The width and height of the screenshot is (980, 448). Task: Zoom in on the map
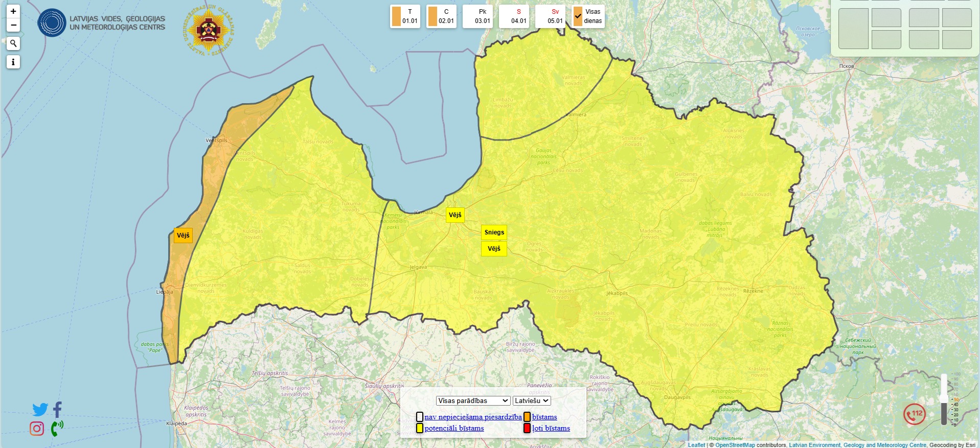click(x=13, y=11)
